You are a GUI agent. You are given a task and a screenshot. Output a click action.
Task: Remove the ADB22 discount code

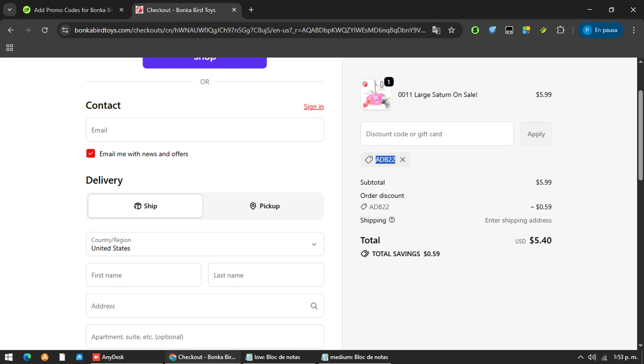coord(403,159)
